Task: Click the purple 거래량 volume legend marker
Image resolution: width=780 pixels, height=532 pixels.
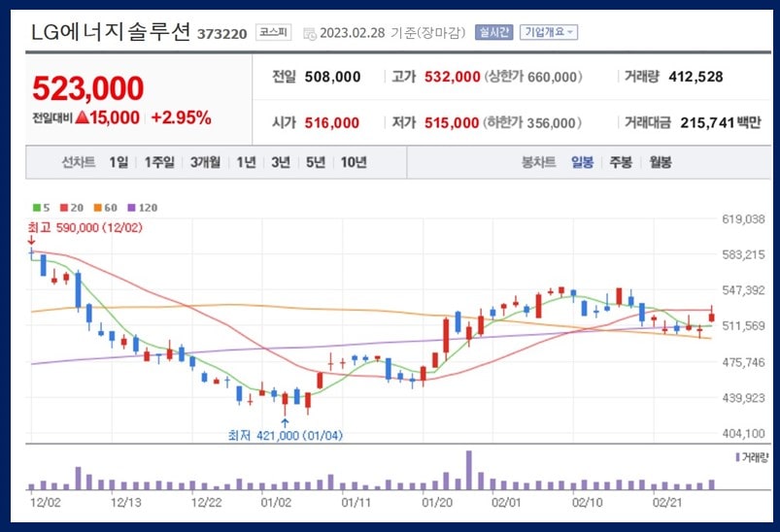Action: point(752,457)
